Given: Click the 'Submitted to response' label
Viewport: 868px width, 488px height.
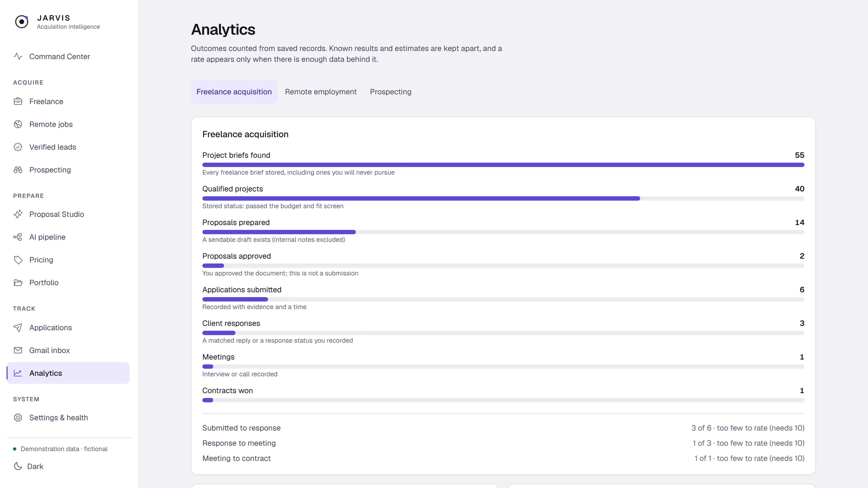Looking at the screenshot, I should 241,428.
